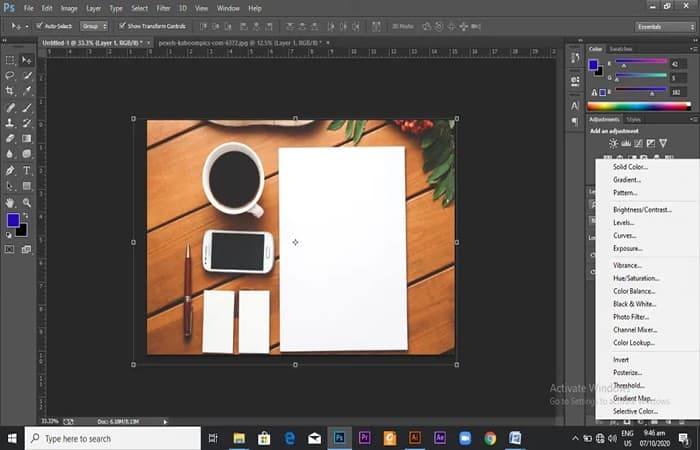Select the Move tool in the toolbox

[x=26, y=60]
